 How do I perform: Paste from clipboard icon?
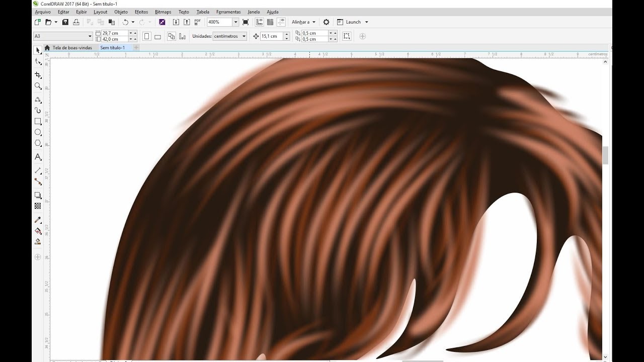(x=112, y=22)
